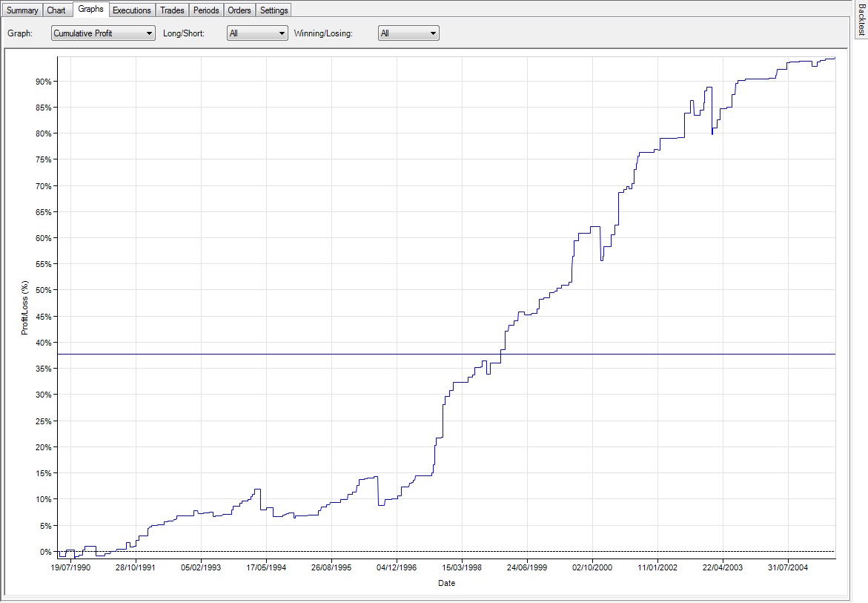Click the 05/02/1993 date label
868x603 pixels.
click(201, 567)
